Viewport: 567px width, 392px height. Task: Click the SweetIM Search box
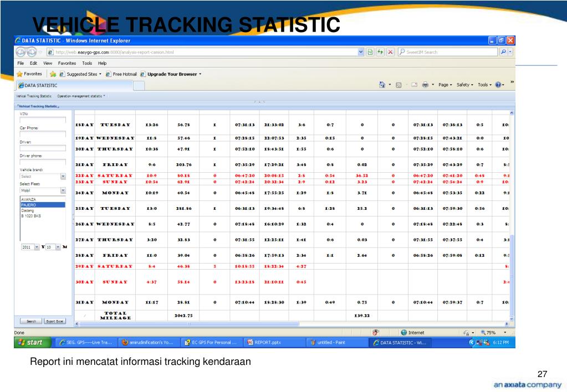448,52
